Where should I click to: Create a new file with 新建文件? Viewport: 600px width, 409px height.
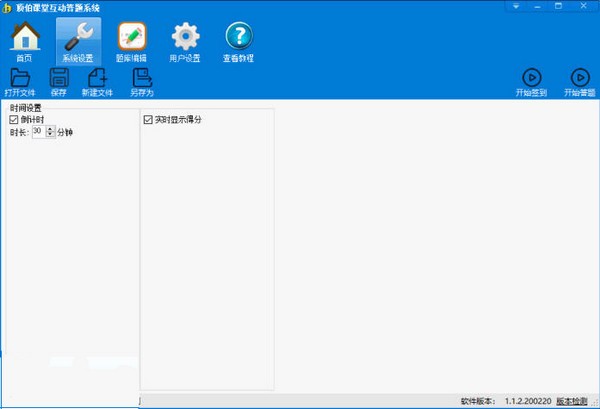pyautogui.click(x=98, y=80)
